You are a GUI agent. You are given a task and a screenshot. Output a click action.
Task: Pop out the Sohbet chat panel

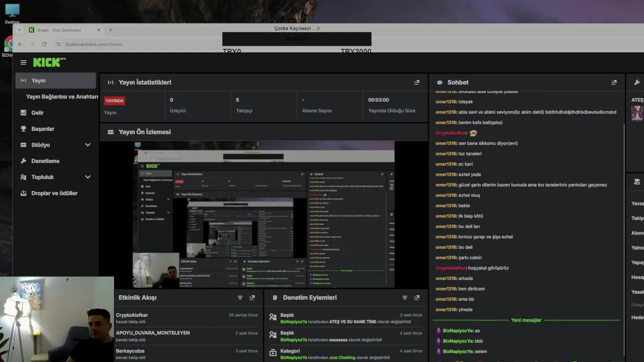pyautogui.click(x=614, y=82)
